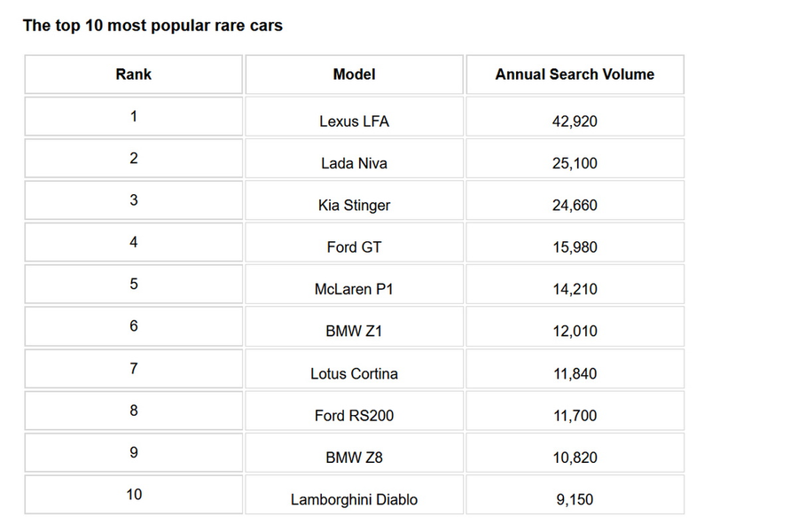Click the Annual Search Volume header
Image resolution: width=798 pixels, height=532 pixels.
(575, 74)
